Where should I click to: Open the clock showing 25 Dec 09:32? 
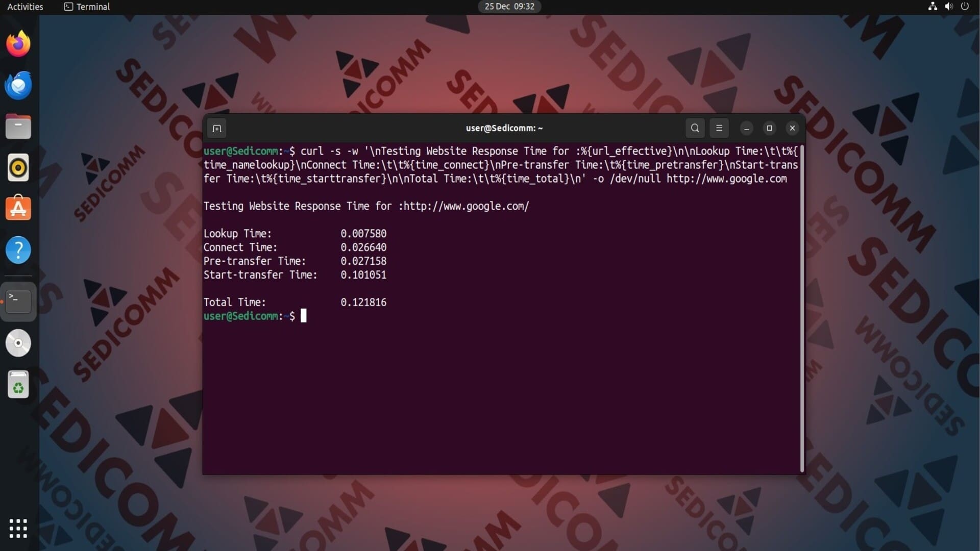click(x=509, y=7)
